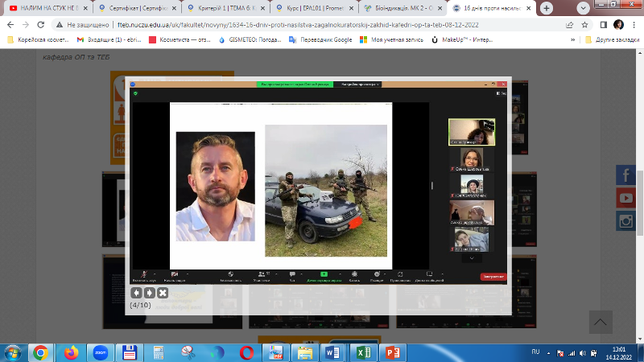
Task: Click the scroll-to-top arrow button
Action: 600,323
